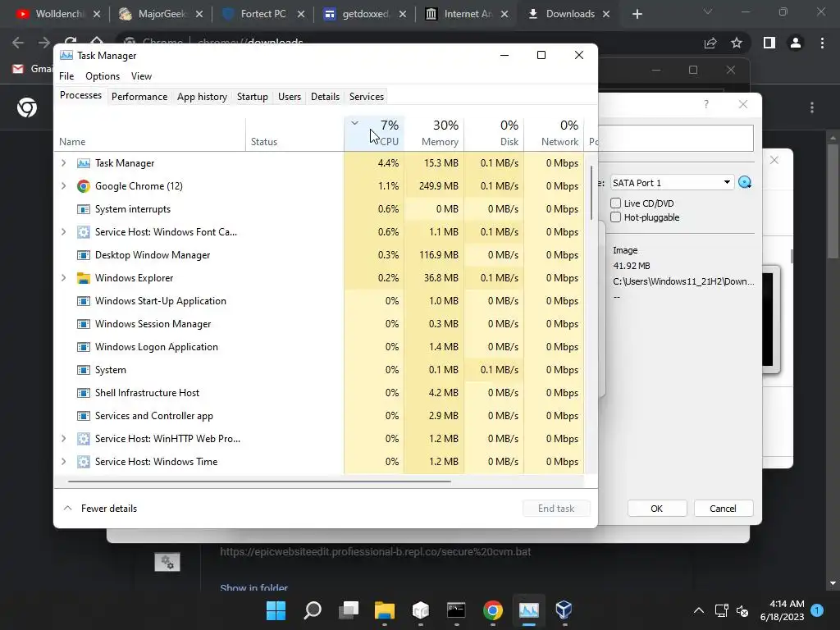Click the Service Host Windows Time gear icon
The image size is (840, 630).
tap(83, 462)
